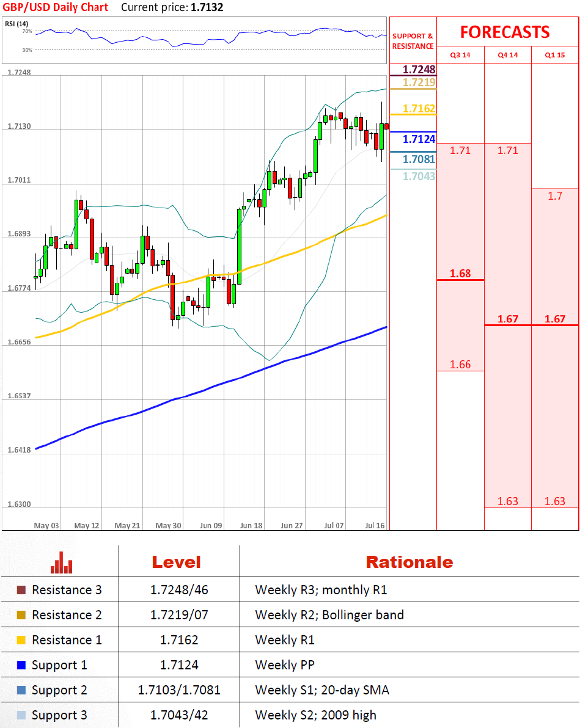Click the 1.7219 resistance level marker
Screen dimensions: 580x728
point(419,82)
